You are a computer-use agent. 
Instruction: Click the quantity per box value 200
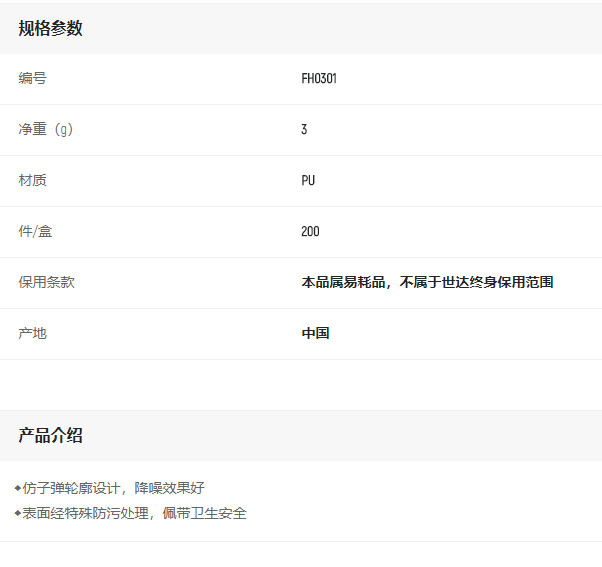click(310, 231)
